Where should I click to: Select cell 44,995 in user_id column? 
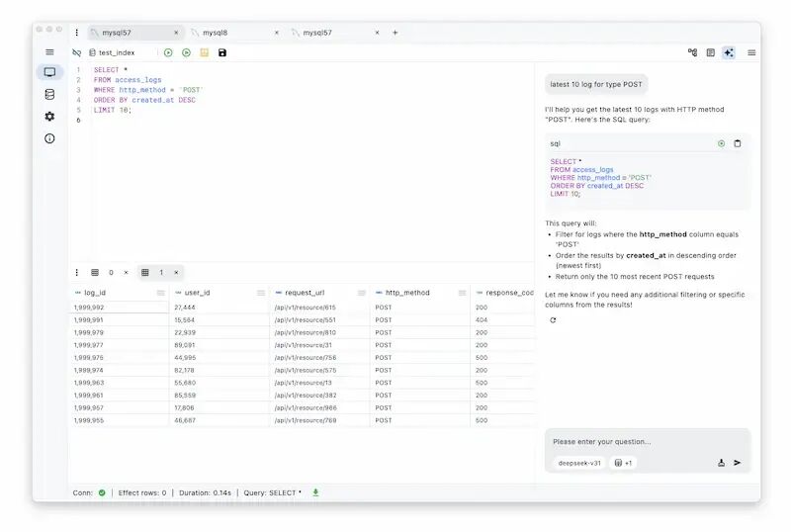coord(219,357)
